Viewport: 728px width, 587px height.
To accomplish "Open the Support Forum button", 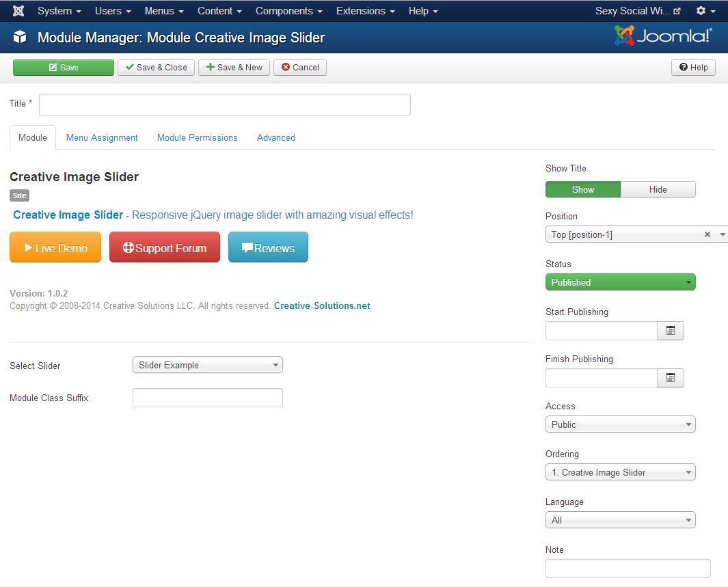I will 165,247.
